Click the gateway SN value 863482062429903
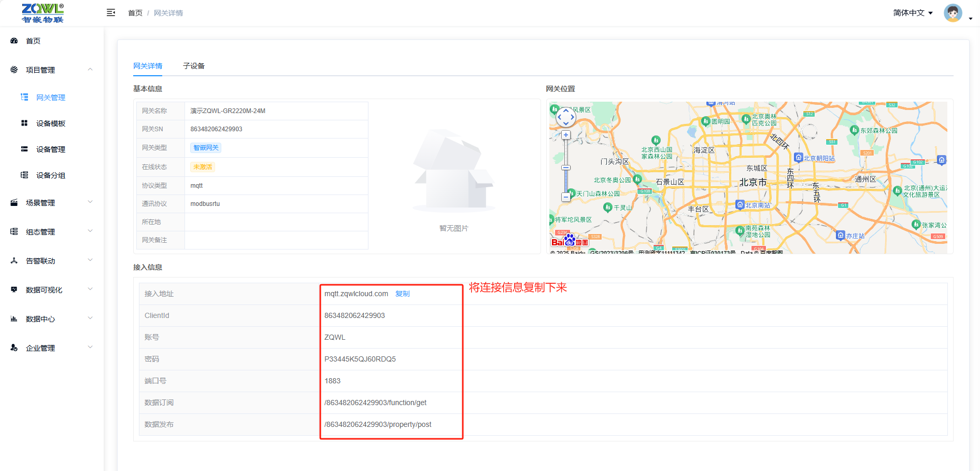This screenshot has height=471, width=980. click(216, 129)
